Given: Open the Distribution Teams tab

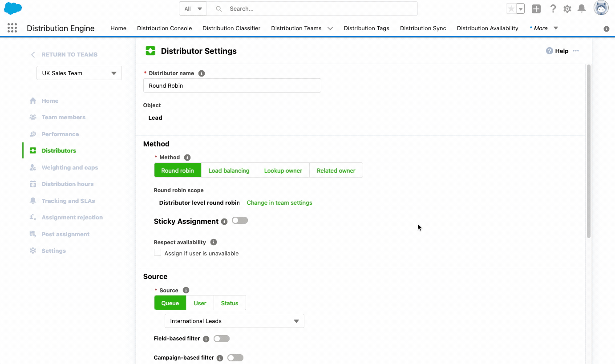Looking at the screenshot, I should pos(296,28).
